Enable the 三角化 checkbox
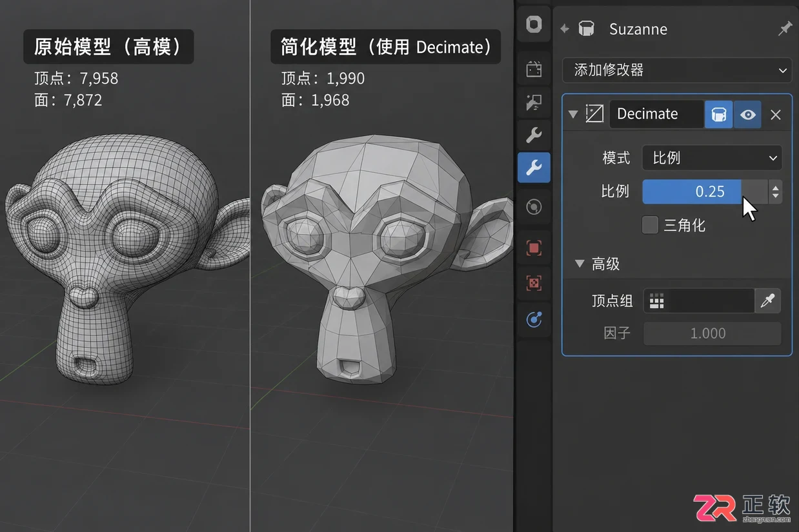Viewport: 799px width, 532px height. coord(650,225)
